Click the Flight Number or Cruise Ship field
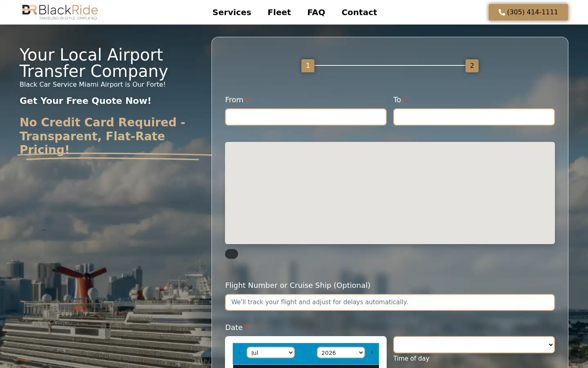 390,302
